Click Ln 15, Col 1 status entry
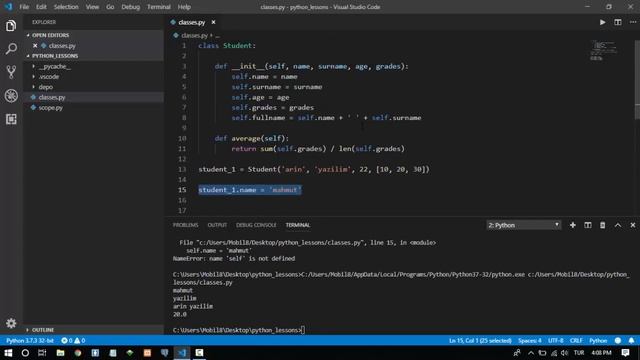Viewport: 640px width, 360px height. pos(480,340)
